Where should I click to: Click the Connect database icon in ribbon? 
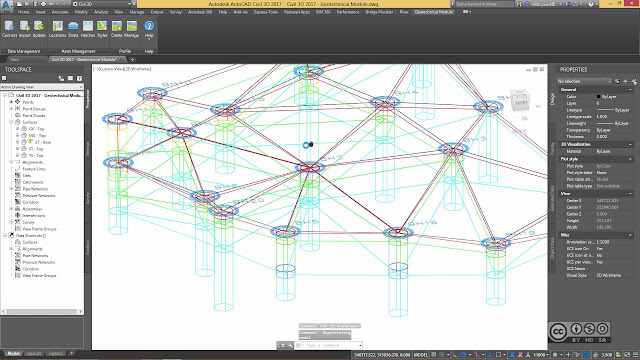9,29
